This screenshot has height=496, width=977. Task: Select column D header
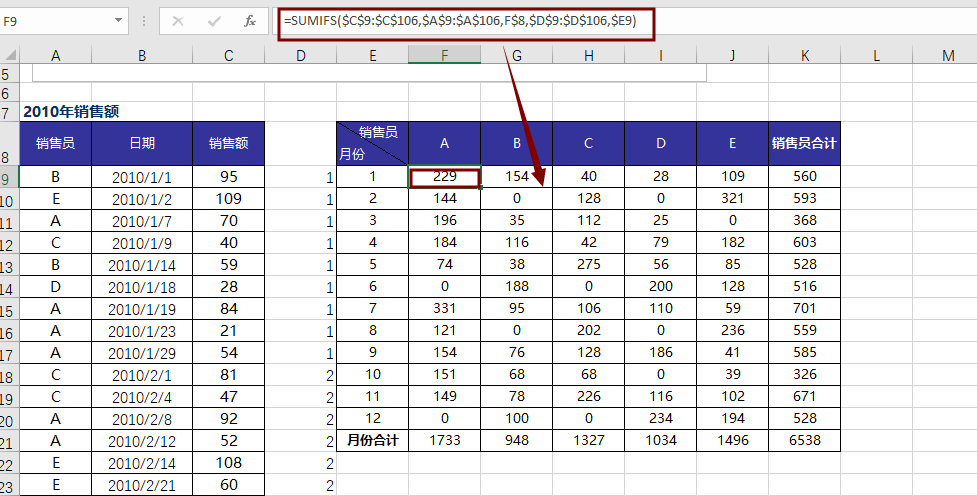[301, 55]
